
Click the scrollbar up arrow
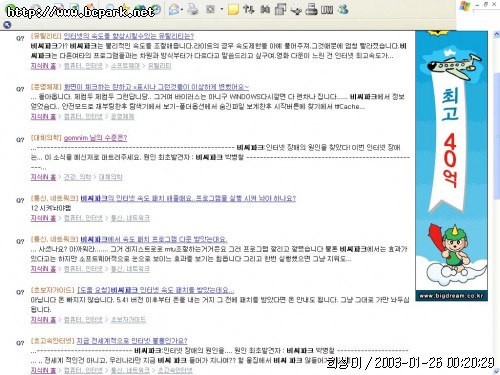[496, 34]
